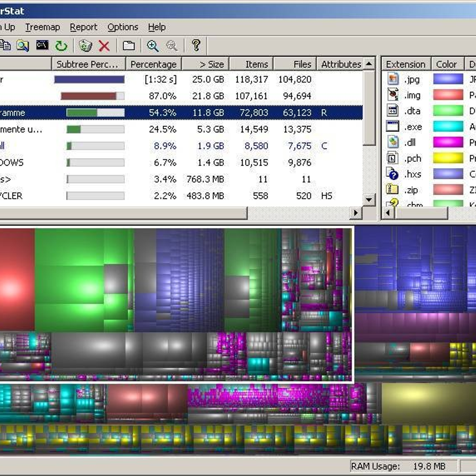Viewport: 476px width, 476px height.
Task: Click the .dll magenta color swatch
Action: click(447, 142)
